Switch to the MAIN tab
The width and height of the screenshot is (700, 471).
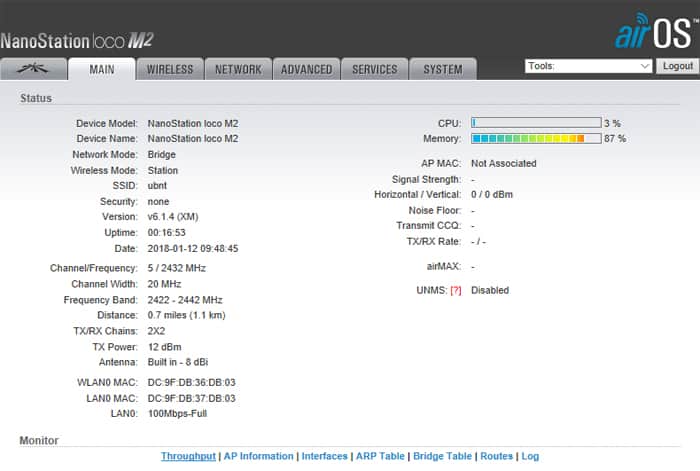click(x=102, y=69)
